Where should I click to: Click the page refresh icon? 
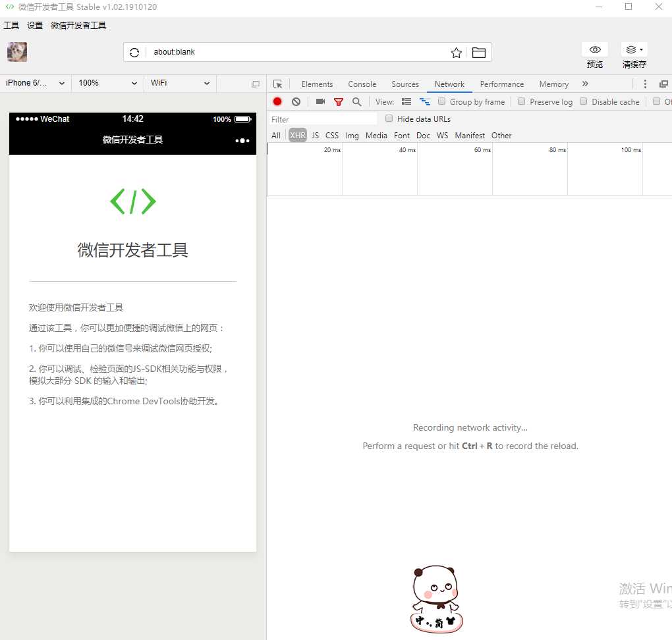[x=134, y=52]
